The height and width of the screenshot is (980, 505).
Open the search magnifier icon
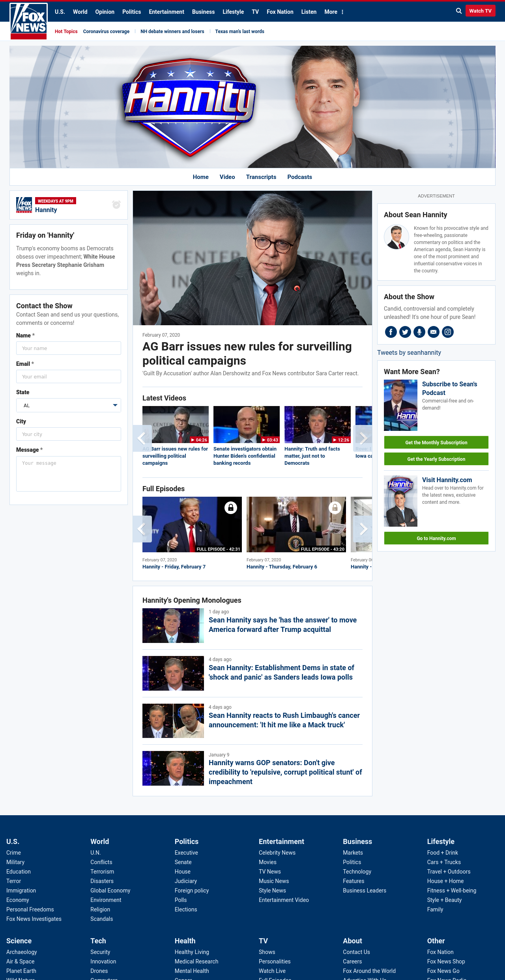click(x=459, y=11)
